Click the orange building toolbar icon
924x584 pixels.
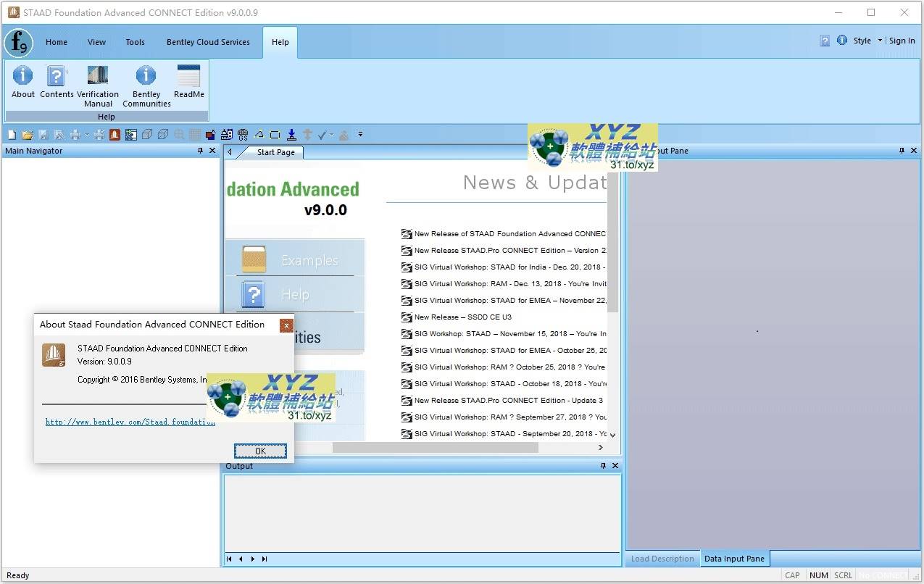point(115,135)
